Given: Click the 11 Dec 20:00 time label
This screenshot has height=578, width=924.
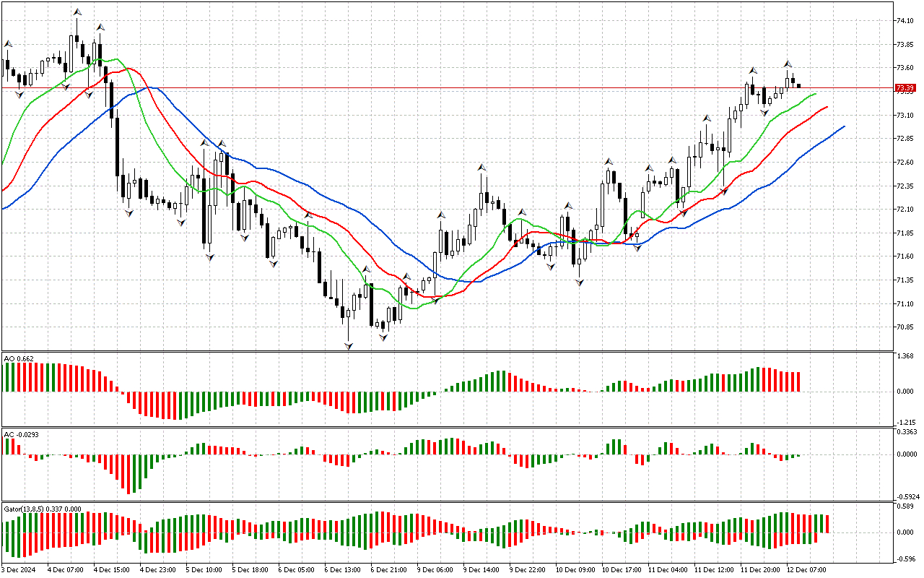Looking at the screenshot, I should coord(760,570).
